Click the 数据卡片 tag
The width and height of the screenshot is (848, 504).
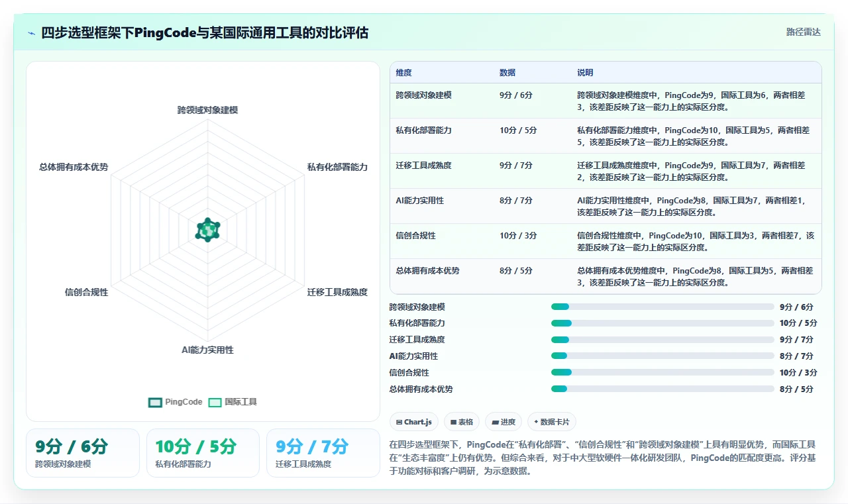[x=551, y=422]
